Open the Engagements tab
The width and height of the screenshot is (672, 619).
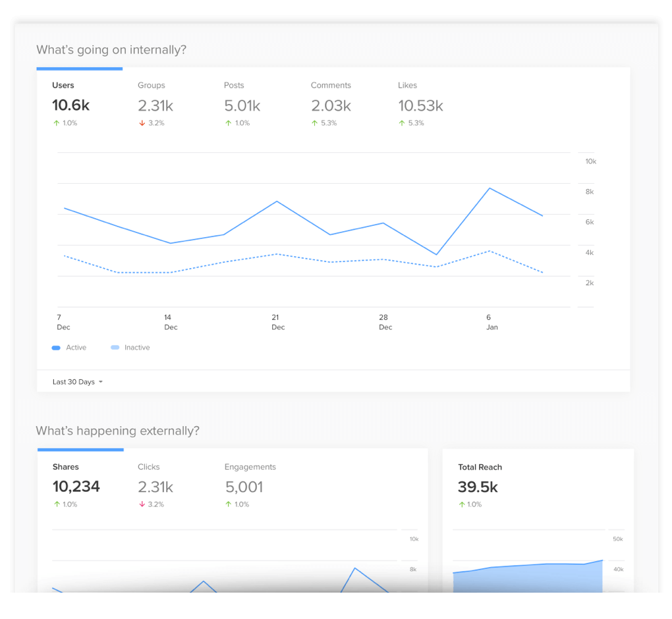pyautogui.click(x=250, y=485)
